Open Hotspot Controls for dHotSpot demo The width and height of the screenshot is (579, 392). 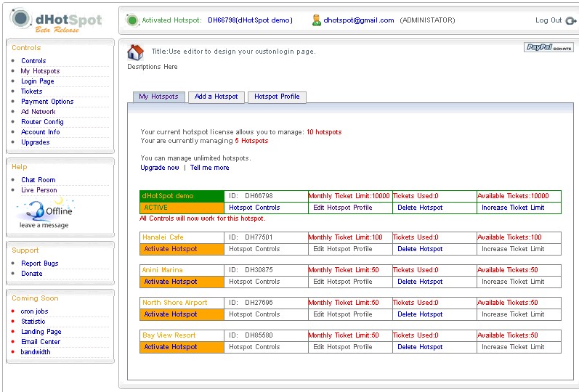click(x=254, y=208)
